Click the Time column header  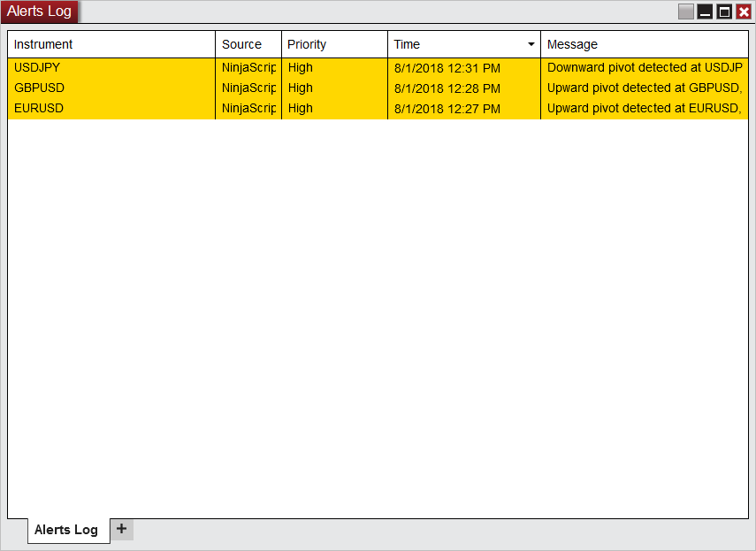click(464, 44)
